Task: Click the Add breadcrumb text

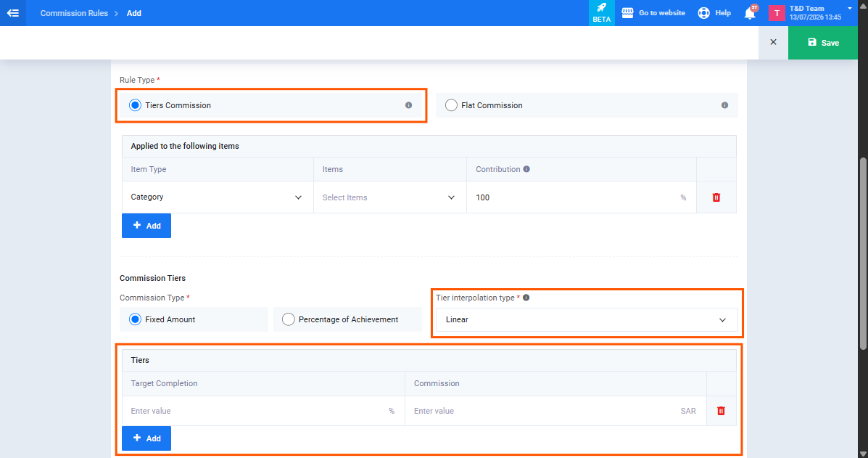Action: click(134, 13)
